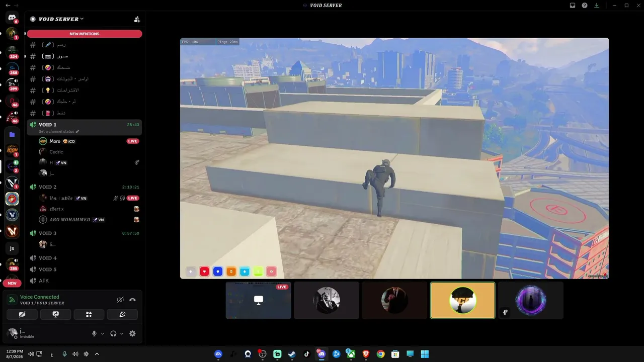
Task: Open user settings gear
Action: [x=132, y=333]
